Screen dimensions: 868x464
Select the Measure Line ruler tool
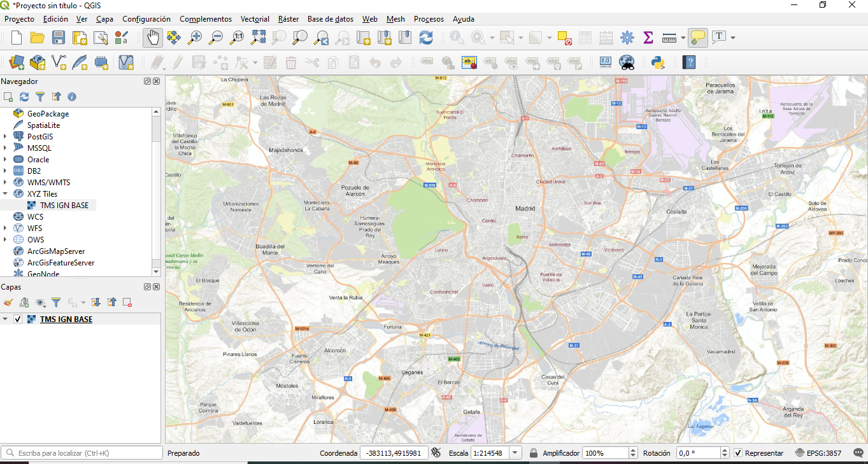click(x=669, y=38)
